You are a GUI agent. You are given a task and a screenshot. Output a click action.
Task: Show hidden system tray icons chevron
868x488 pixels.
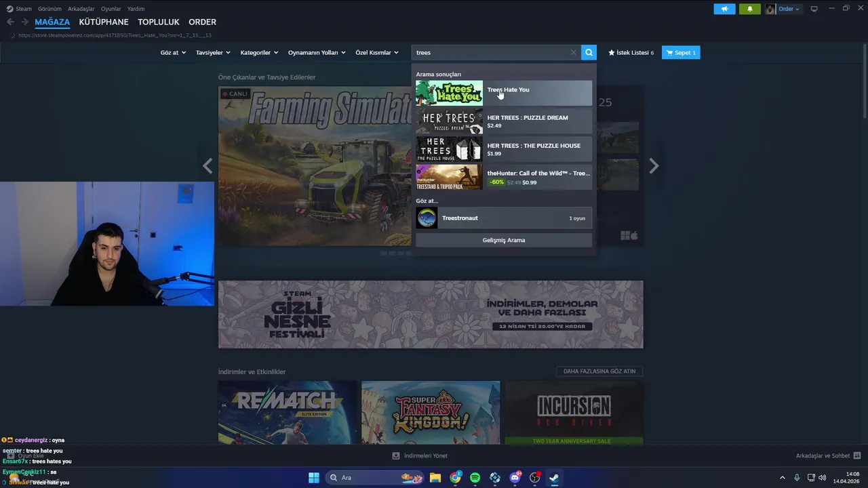click(x=783, y=478)
